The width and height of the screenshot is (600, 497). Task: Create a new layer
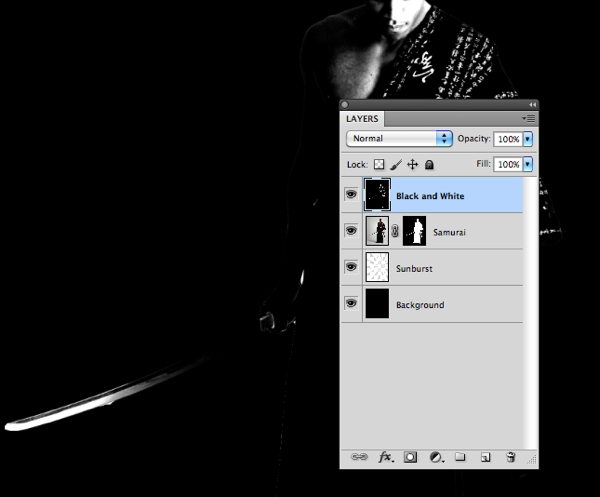[x=485, y=457]
